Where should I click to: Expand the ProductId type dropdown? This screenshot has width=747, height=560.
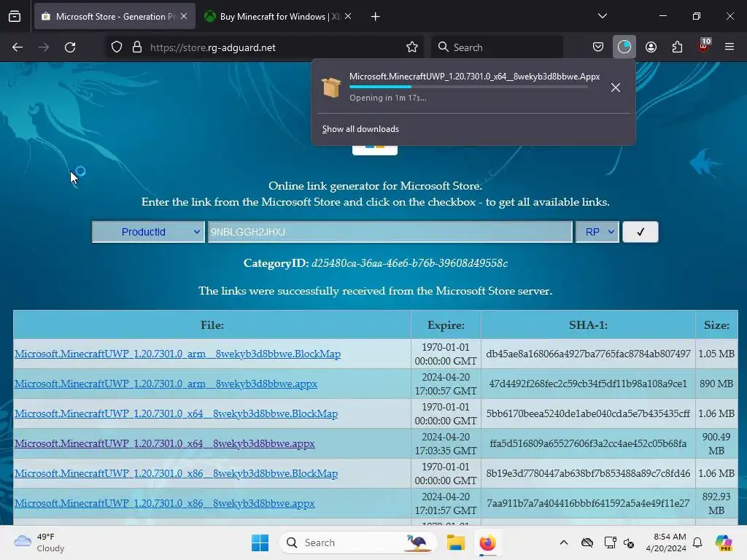[x=149, y=232]
